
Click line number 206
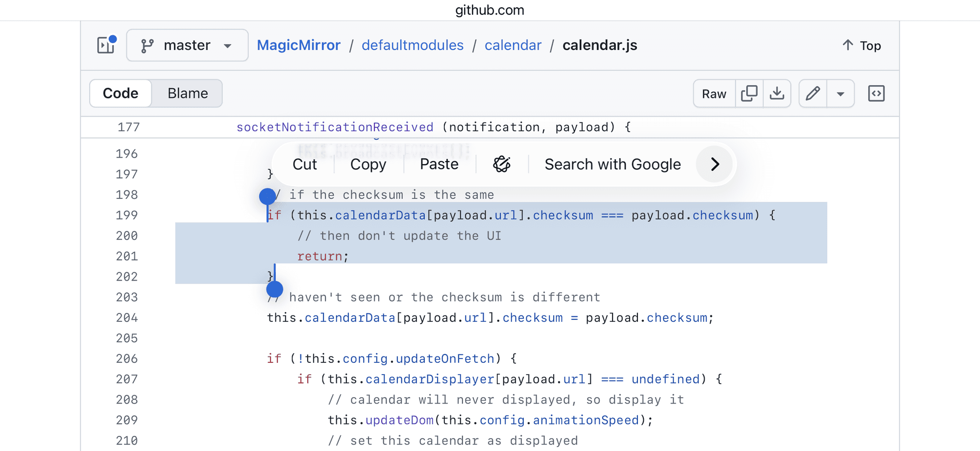tap(127, 358)
